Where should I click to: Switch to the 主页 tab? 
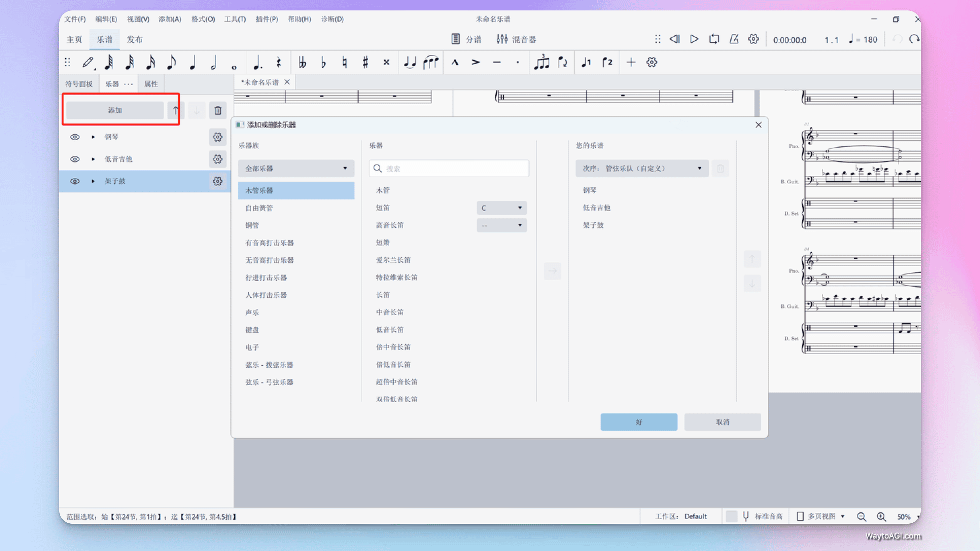(74, 40)
